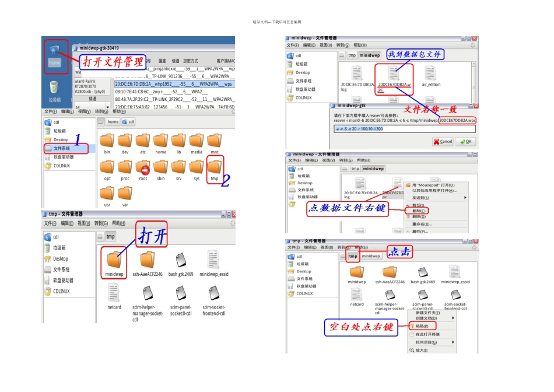
Task: Click minidwep path button in the window with the reaver dialog
Action: click(x=370, y=55)
